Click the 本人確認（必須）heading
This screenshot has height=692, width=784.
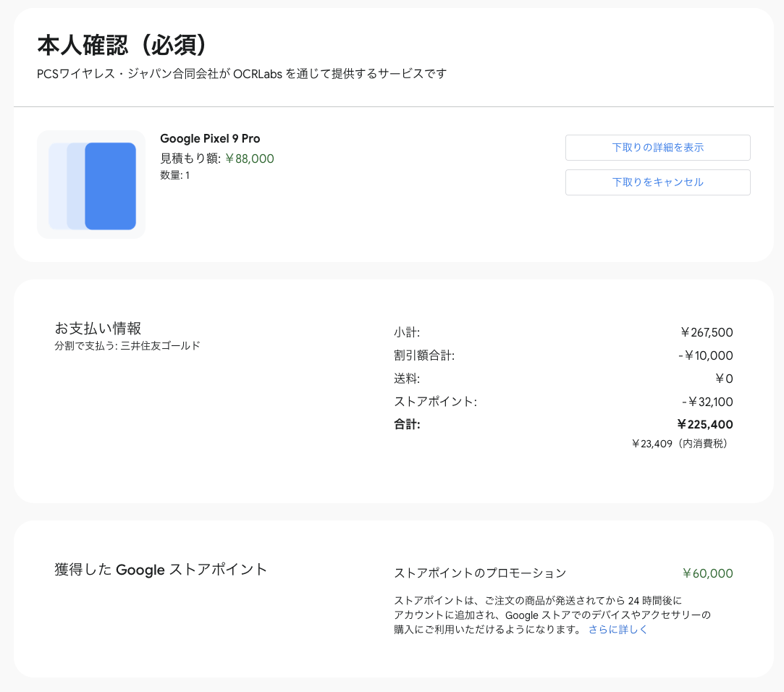point(122,46)
